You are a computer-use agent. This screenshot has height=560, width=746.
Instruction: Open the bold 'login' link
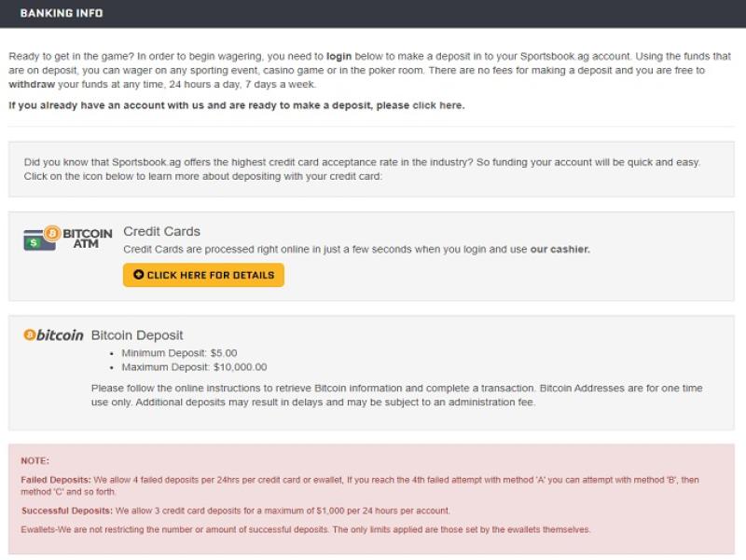pos(338,56)
